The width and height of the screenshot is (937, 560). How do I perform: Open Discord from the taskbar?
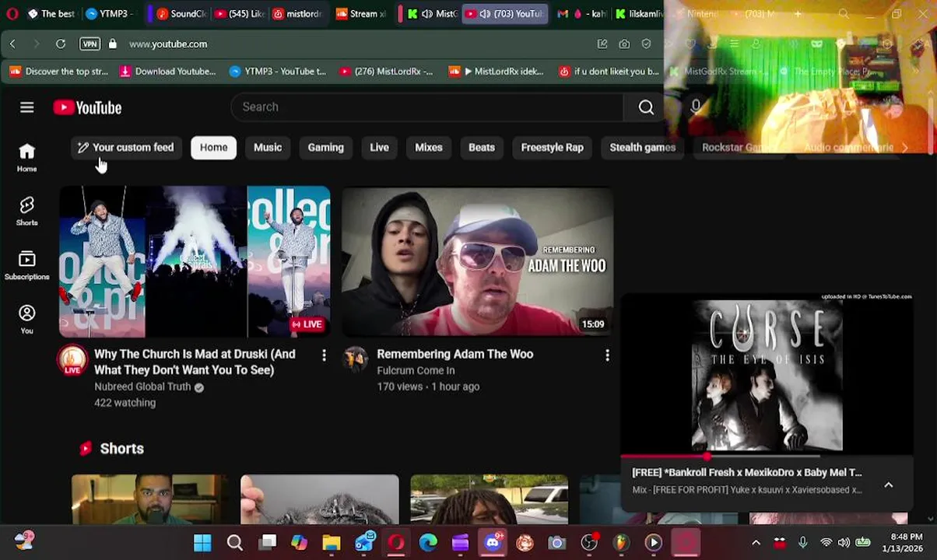tap(493, 542)
